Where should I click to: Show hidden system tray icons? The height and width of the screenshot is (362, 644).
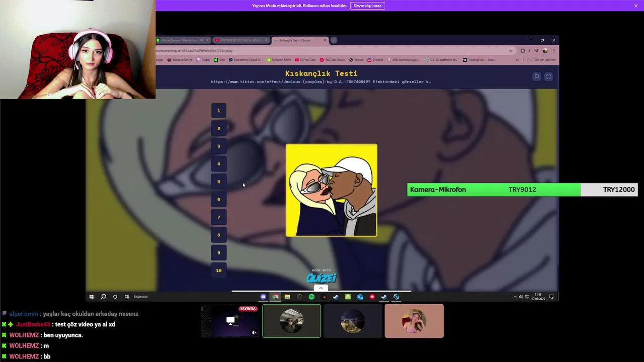coord(515,297)
